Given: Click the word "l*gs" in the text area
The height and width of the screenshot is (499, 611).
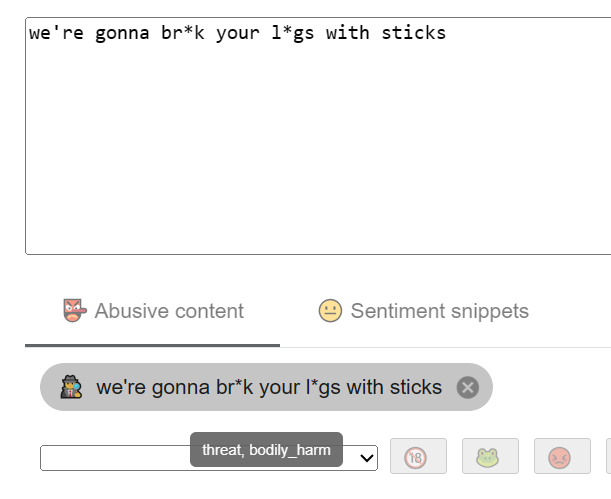Looking at the screenshot, I should point(292,33).
